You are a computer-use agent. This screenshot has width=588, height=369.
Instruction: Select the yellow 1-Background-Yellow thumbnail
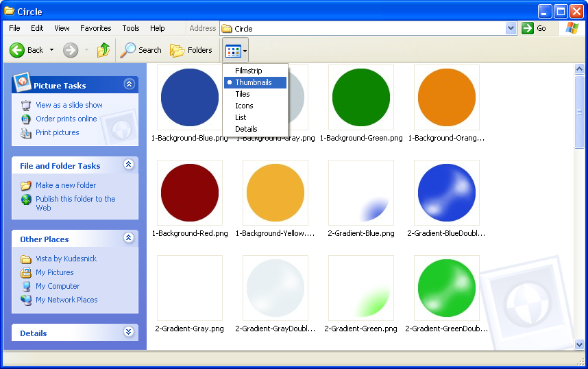[x=275, y=193]
